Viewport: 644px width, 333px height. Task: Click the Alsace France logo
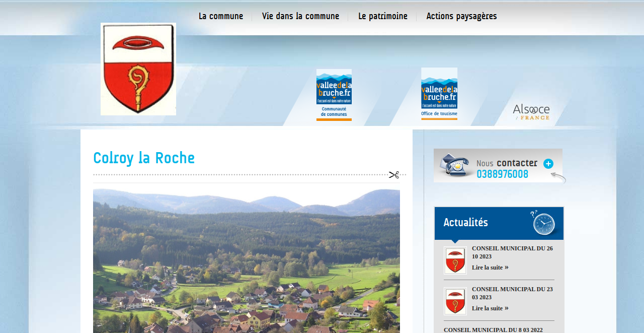531,111
